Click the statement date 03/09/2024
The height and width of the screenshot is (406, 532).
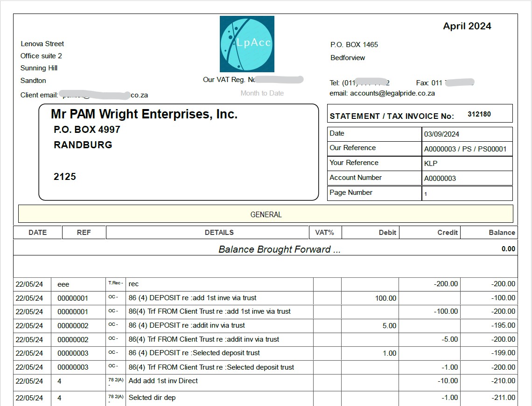(441, 134)
